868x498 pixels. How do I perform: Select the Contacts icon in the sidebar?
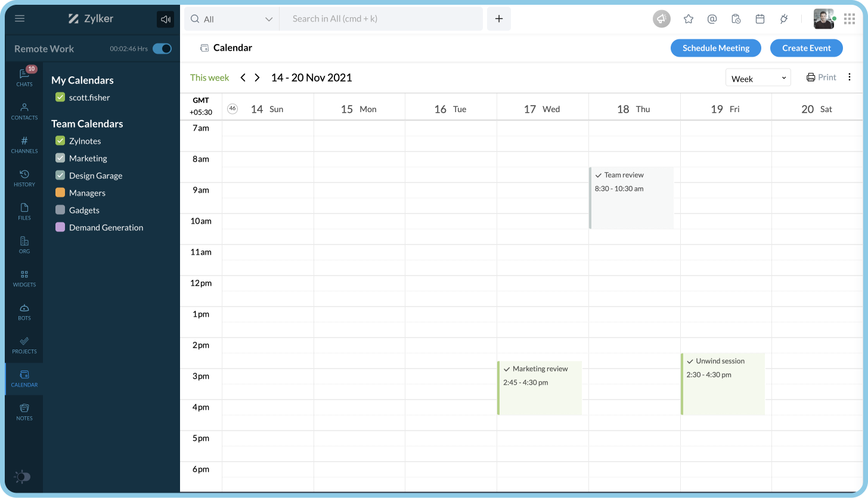24,111
